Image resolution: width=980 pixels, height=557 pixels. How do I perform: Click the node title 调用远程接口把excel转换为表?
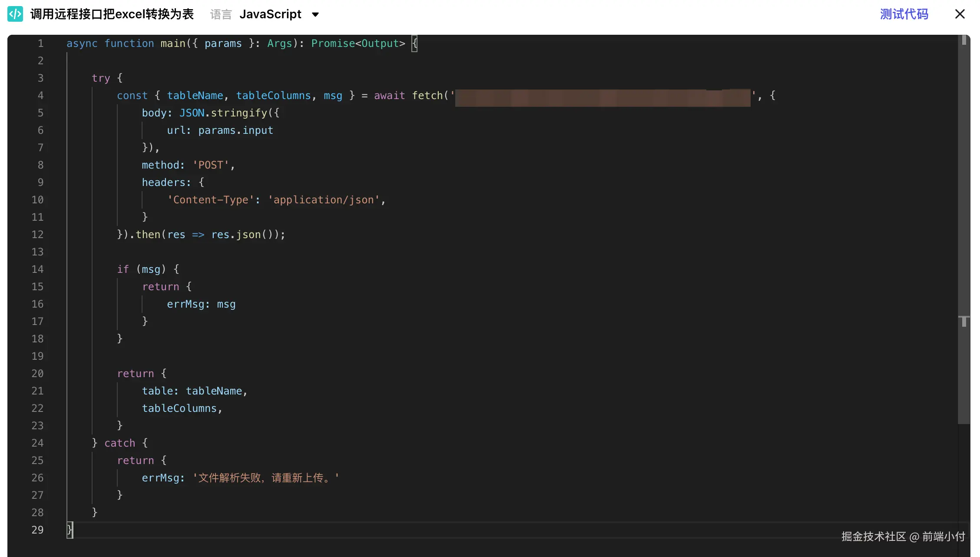(112, 14)
